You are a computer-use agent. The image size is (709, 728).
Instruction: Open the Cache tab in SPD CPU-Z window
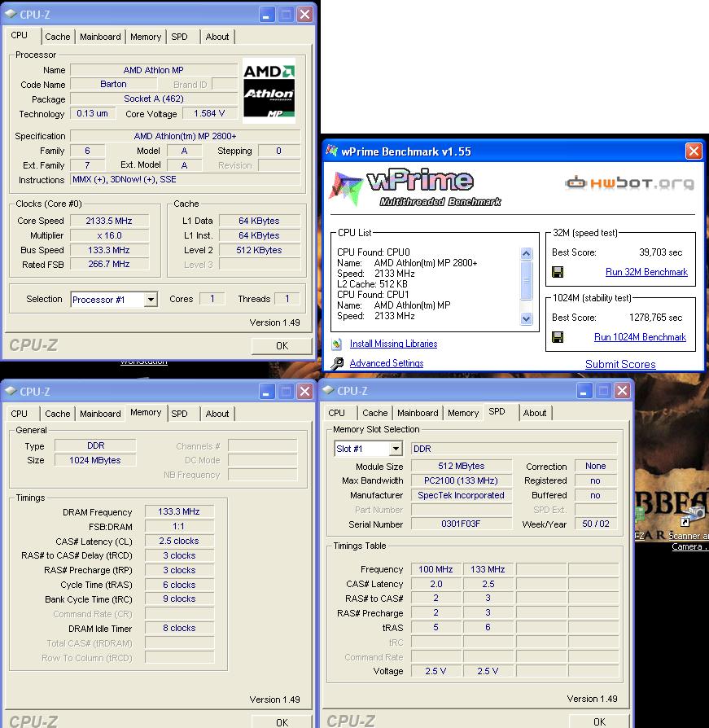click(375, 413)
